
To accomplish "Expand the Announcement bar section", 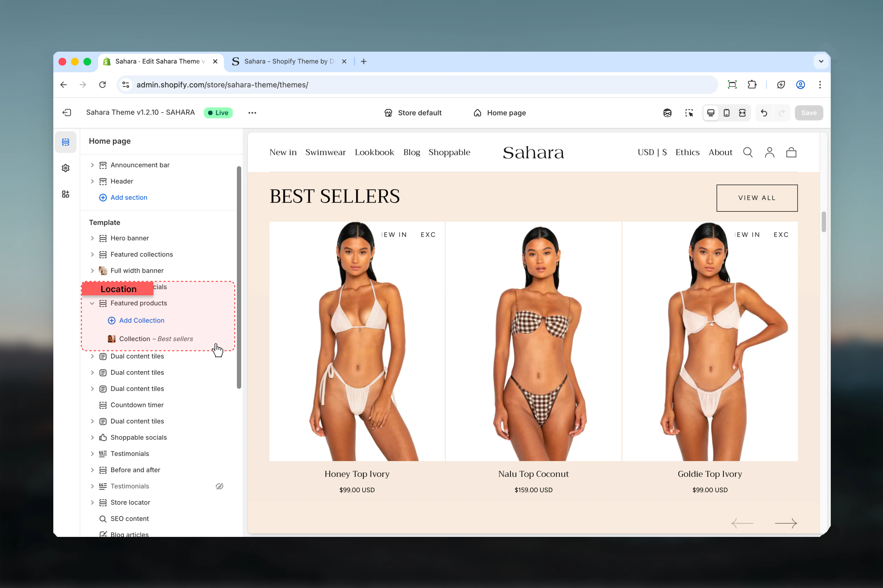I will (x=92, y=165).
